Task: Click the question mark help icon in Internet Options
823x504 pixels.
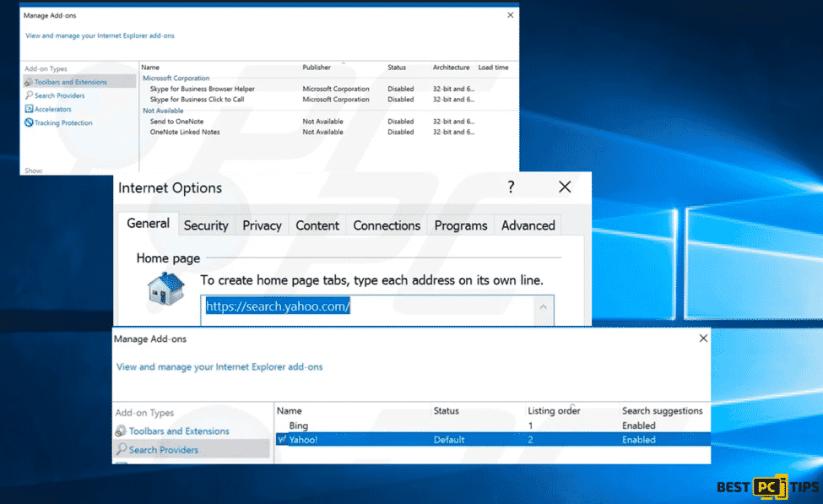Action: pyautogui.click(x=512, y=187)
